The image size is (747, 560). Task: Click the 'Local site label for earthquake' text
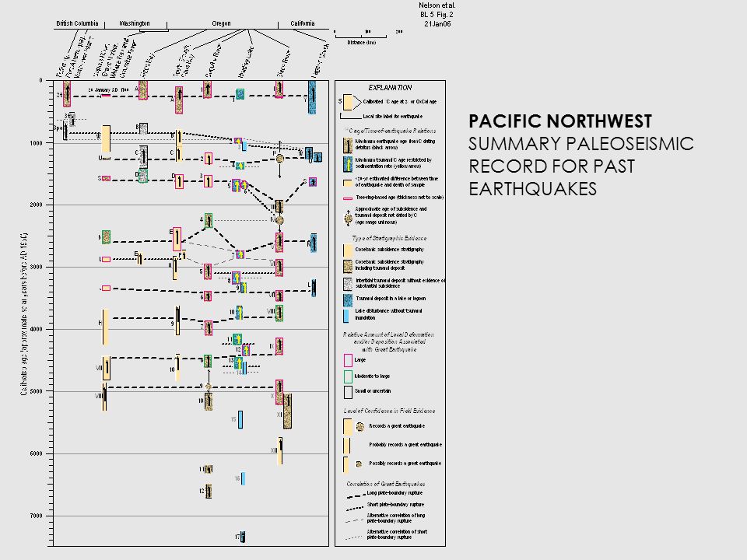pos(392,116)
